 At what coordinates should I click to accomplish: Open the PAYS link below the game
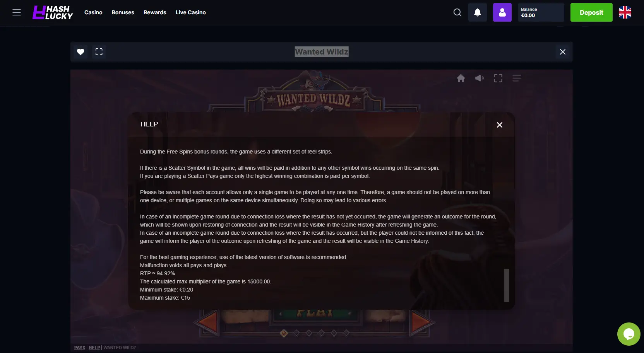(80, 348)
